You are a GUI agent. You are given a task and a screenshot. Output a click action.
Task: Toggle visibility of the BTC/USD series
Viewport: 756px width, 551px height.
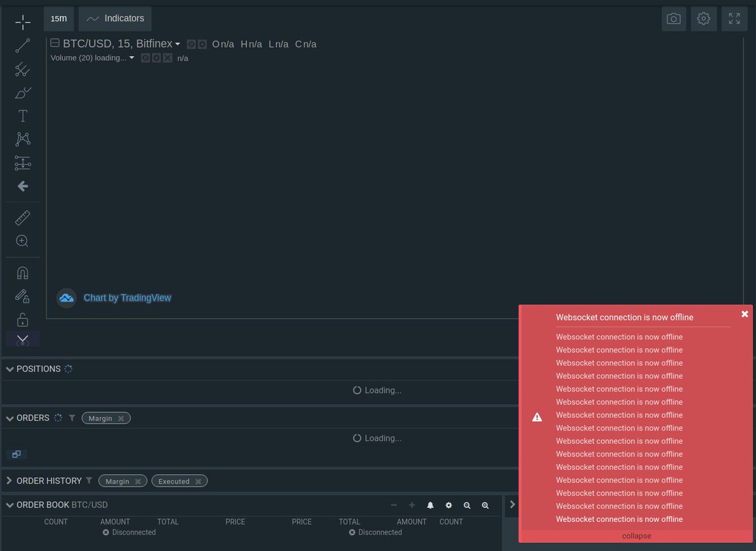(192, 44)
